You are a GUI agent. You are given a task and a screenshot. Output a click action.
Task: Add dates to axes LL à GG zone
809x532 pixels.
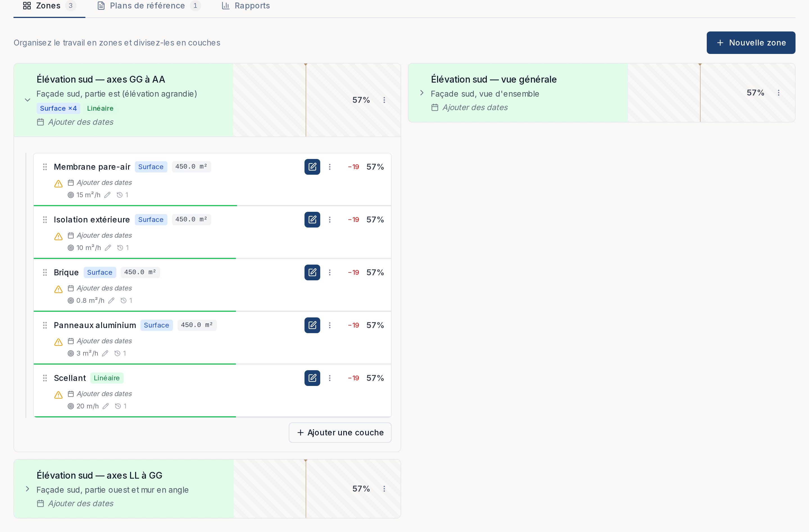[x=75, y=503]
